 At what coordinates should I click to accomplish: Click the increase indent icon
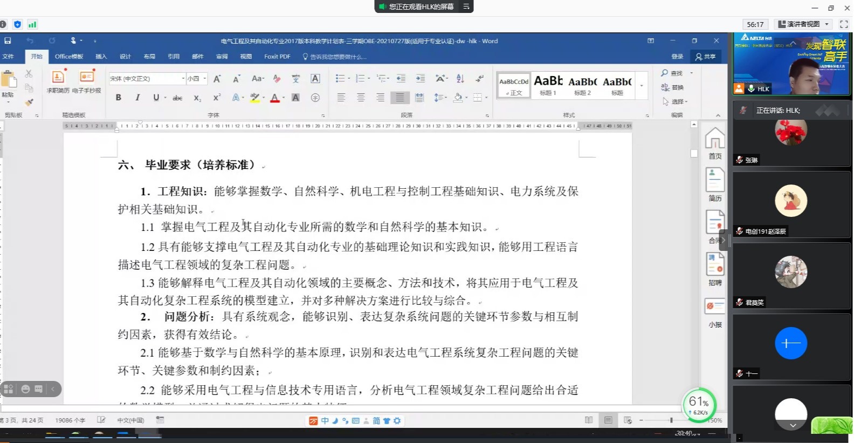point(421,79)
